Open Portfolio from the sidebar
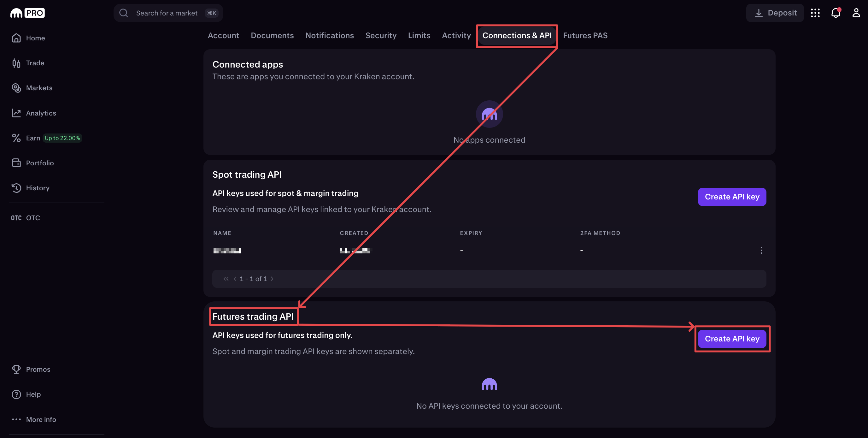Image resolution: width=868 pixels, height=438 pixels. pos(39,163)
